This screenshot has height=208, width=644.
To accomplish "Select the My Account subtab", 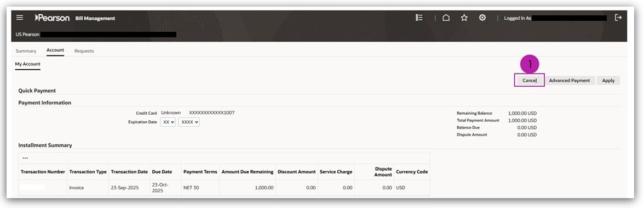I will click(27, 64).
